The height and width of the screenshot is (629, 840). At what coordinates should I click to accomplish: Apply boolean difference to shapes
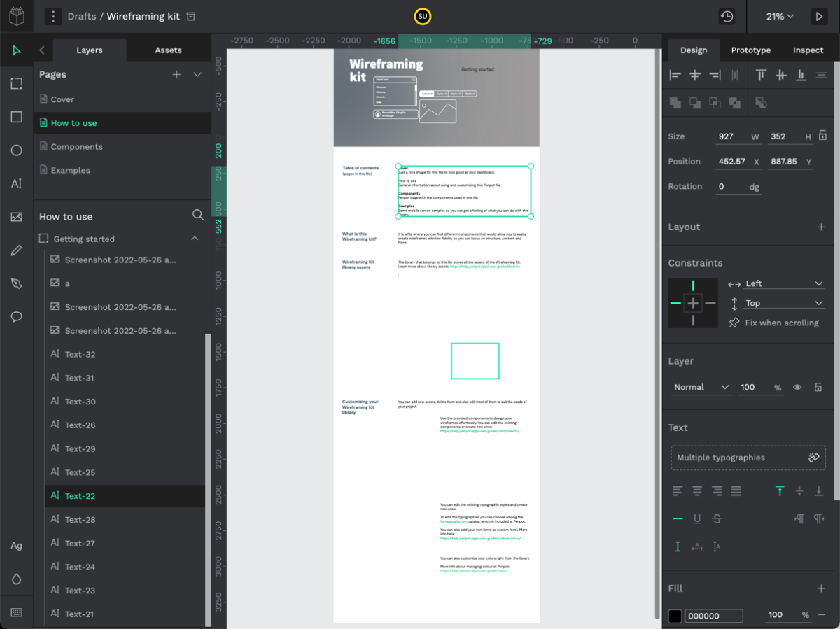(695, 103)
